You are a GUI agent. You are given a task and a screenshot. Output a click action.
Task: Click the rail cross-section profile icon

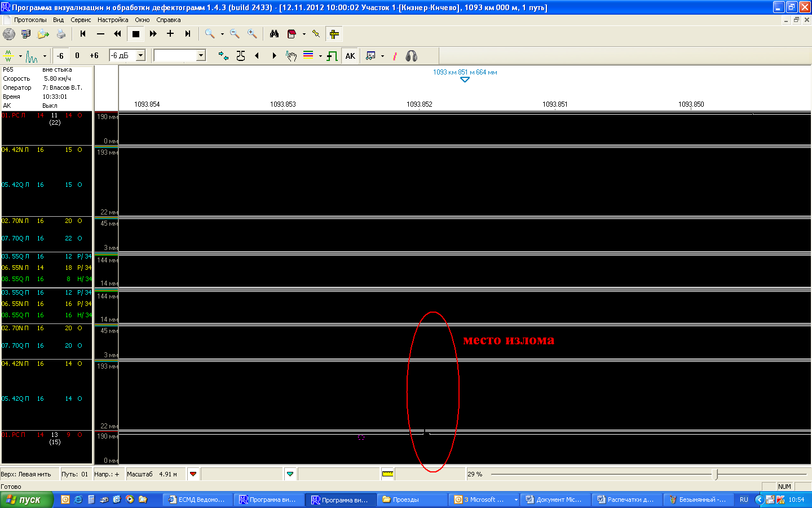(x=241, y=56)
